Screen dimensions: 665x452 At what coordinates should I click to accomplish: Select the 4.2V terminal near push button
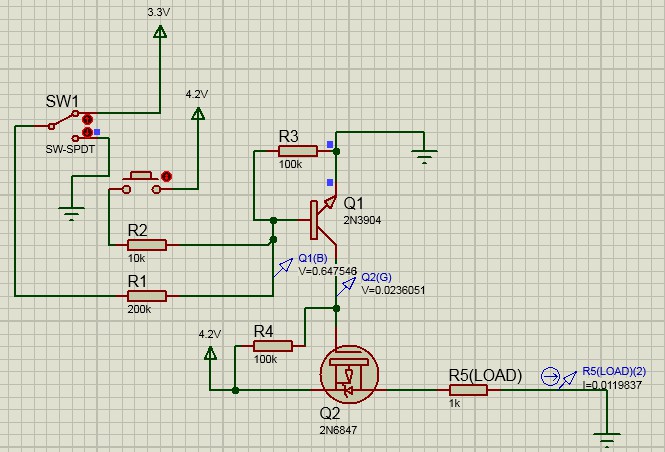tap(198, 113)
